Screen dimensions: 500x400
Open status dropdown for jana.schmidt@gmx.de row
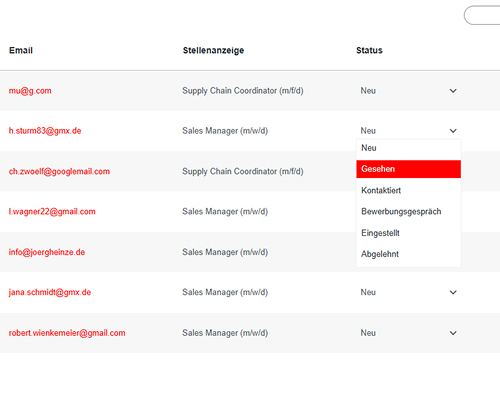click(408, 292)
